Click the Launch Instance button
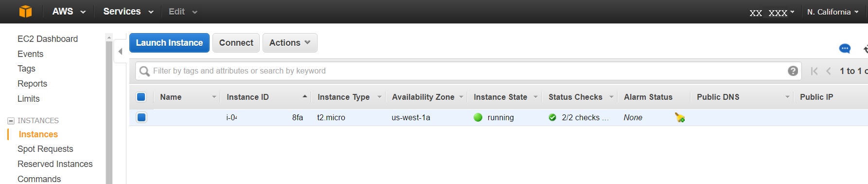The height and width of the screenshot is (184, 868). (169, 43)
